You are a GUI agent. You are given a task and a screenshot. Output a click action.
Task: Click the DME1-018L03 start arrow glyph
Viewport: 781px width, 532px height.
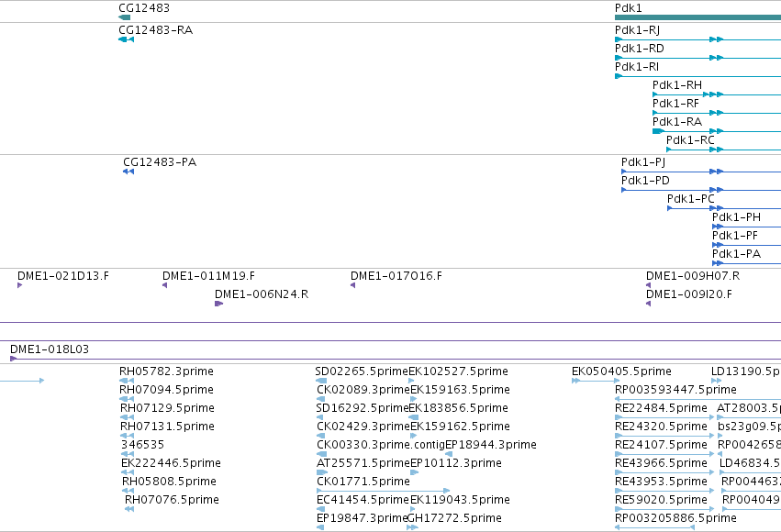pos(13,359)
